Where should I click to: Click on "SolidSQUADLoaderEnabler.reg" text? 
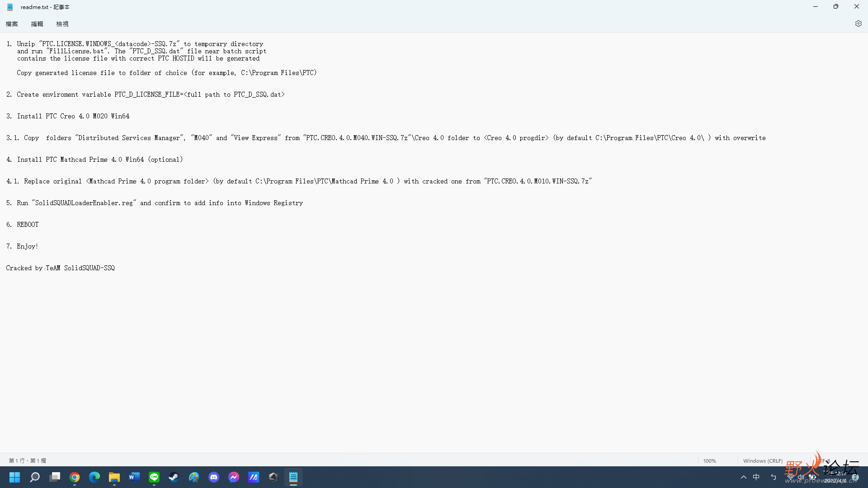(84, 203)
